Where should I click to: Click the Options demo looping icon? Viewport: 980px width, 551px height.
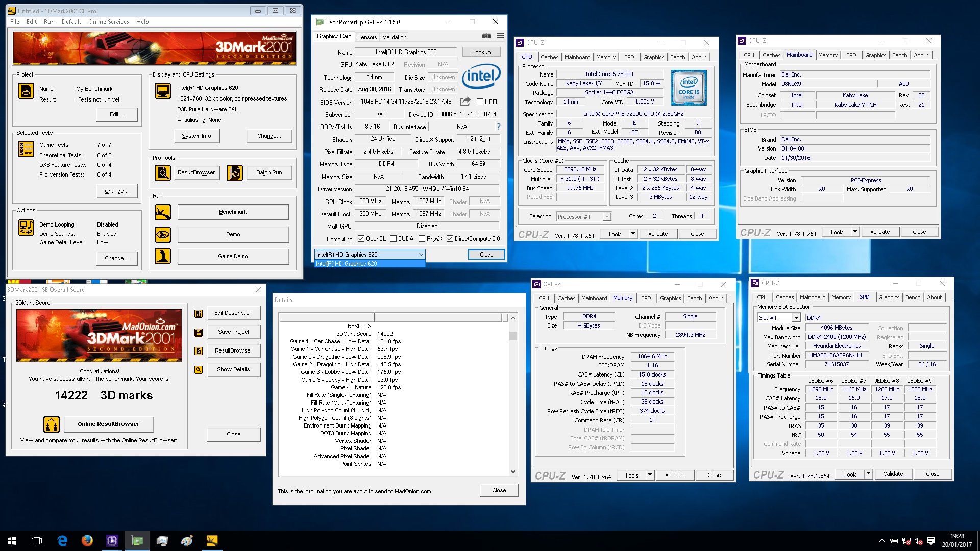pyautogui.click(x=26, y=228)
